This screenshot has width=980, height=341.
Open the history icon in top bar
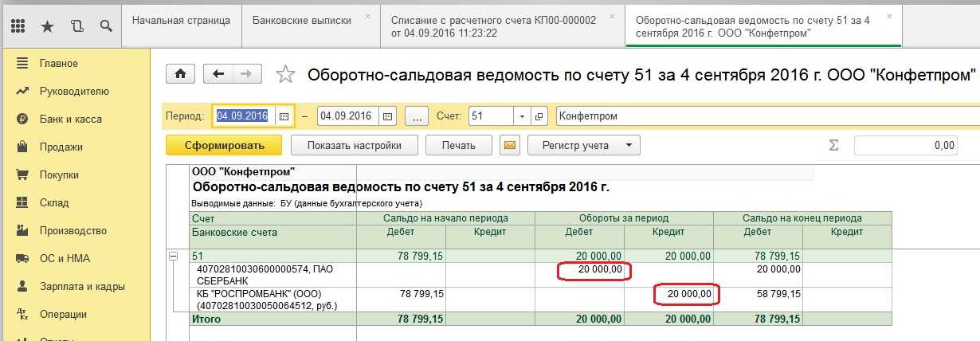76,26
